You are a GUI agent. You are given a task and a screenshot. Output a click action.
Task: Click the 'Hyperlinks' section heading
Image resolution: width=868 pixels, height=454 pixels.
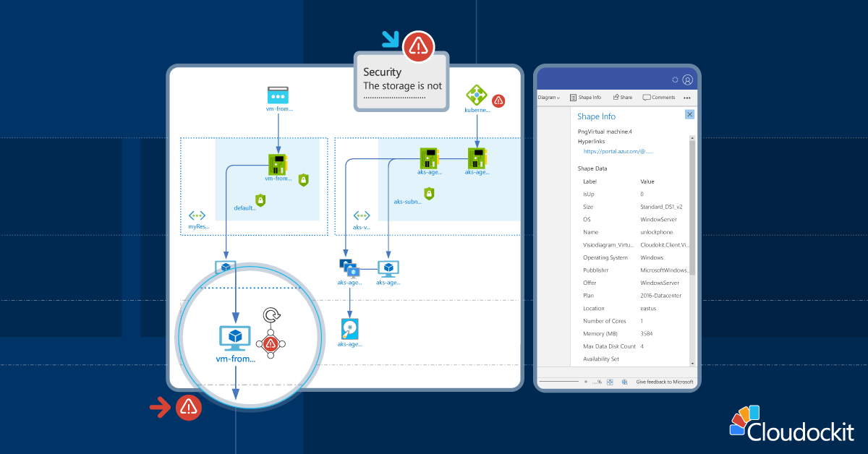tap(591, 142)
